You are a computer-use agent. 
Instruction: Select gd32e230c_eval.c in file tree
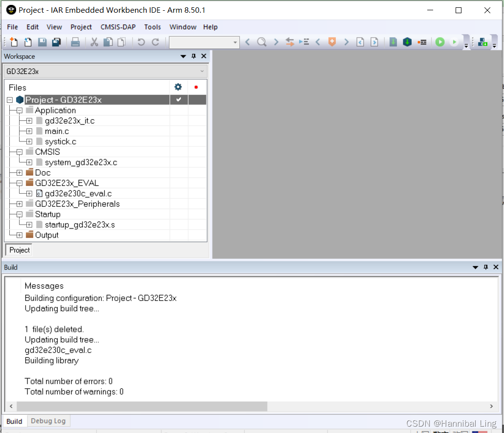[x=78, y=194]
